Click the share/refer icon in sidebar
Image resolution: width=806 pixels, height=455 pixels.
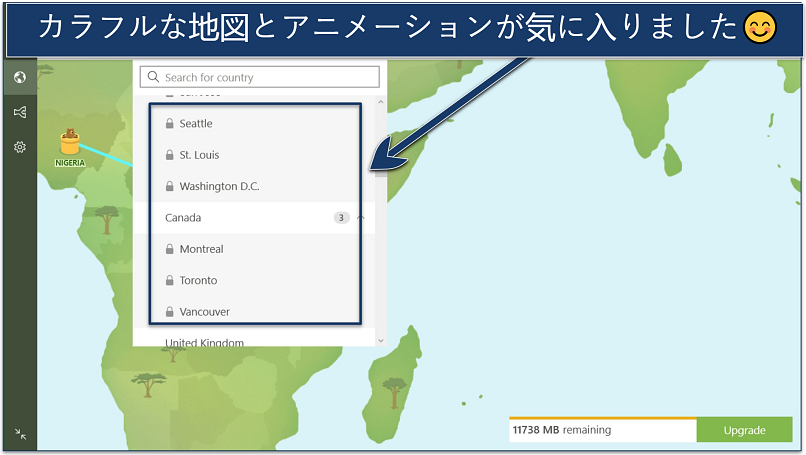[19, 113]
